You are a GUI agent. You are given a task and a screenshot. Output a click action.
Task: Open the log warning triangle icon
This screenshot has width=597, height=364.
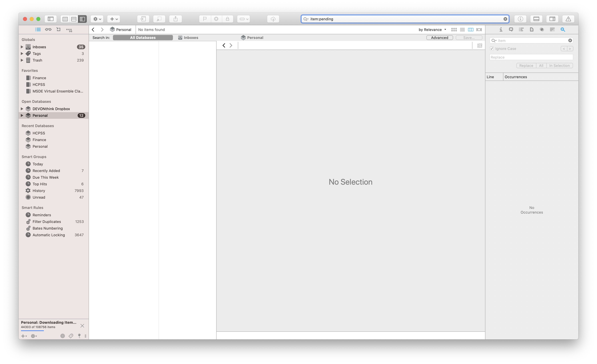tap(568, 19)
